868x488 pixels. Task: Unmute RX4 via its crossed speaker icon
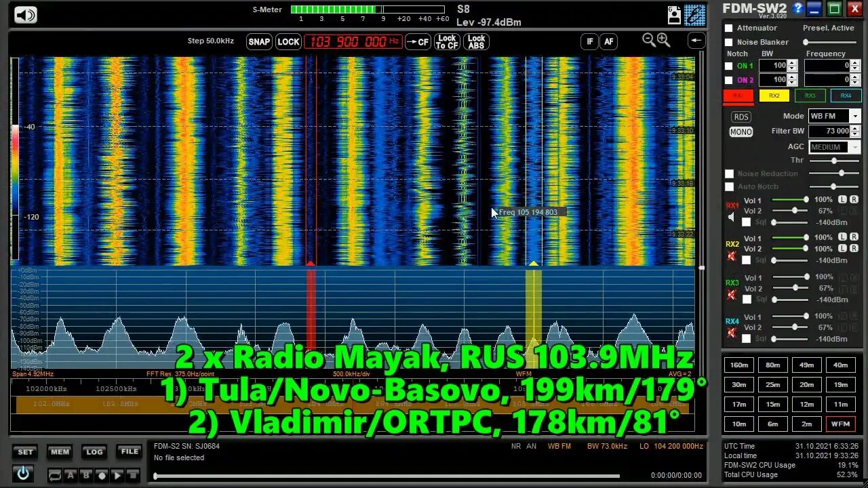click(x=731, y=333)
